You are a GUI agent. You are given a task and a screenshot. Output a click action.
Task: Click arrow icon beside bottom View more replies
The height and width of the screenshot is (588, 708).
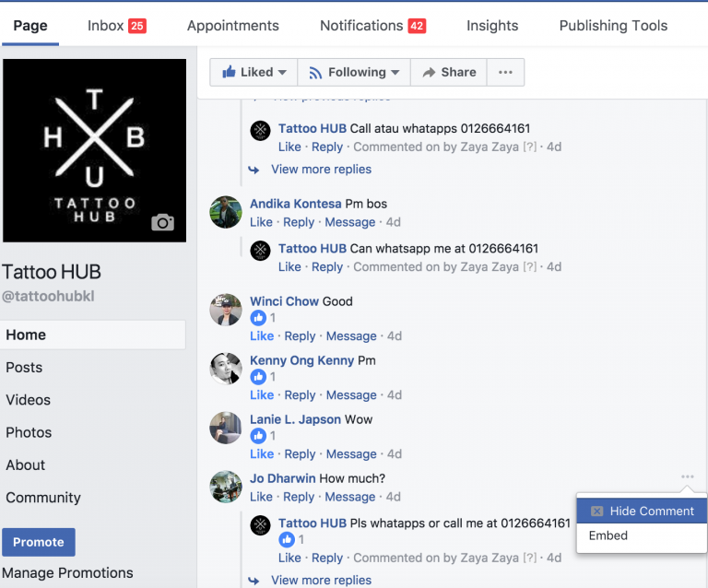[254, 581]
